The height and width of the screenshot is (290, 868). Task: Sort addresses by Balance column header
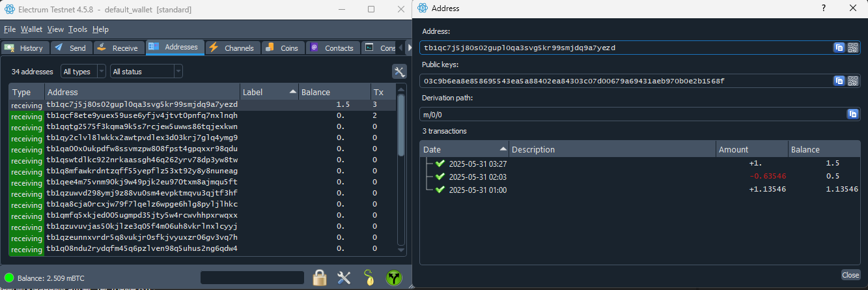click(x=332, y=92)
